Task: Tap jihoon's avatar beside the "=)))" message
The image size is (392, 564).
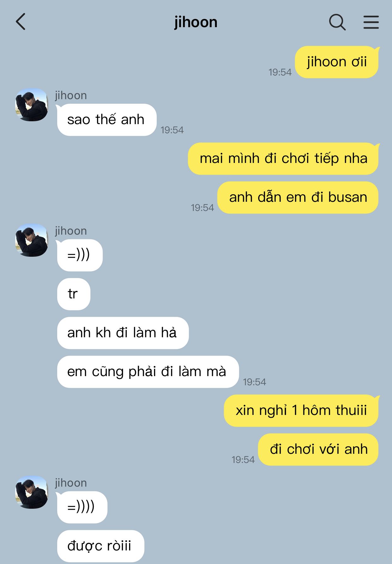Action: 32,240
